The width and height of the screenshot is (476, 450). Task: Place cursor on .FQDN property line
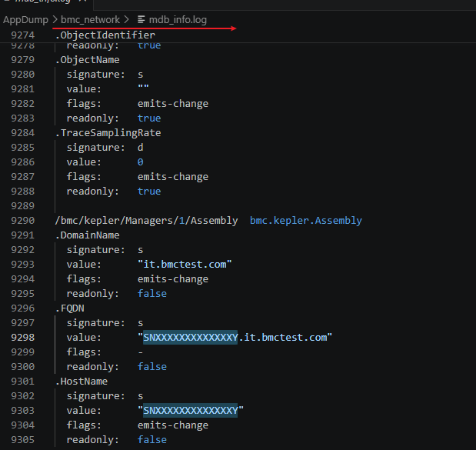(x=69, y=308)
